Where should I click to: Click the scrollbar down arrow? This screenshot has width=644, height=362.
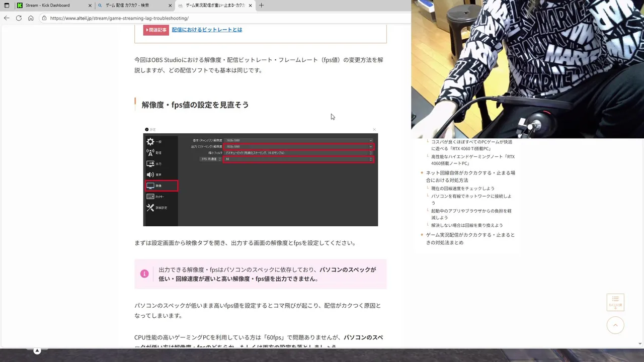pos(640,344)
